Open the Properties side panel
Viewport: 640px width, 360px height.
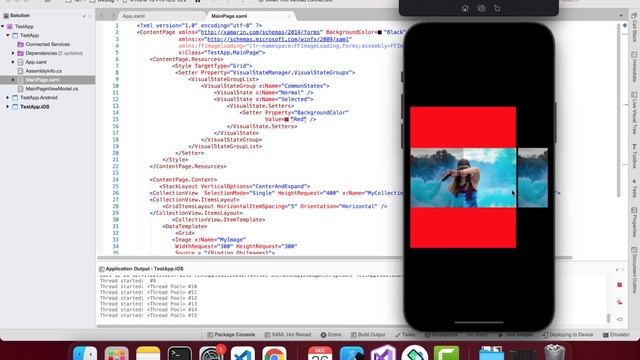(x=634, y=222)
